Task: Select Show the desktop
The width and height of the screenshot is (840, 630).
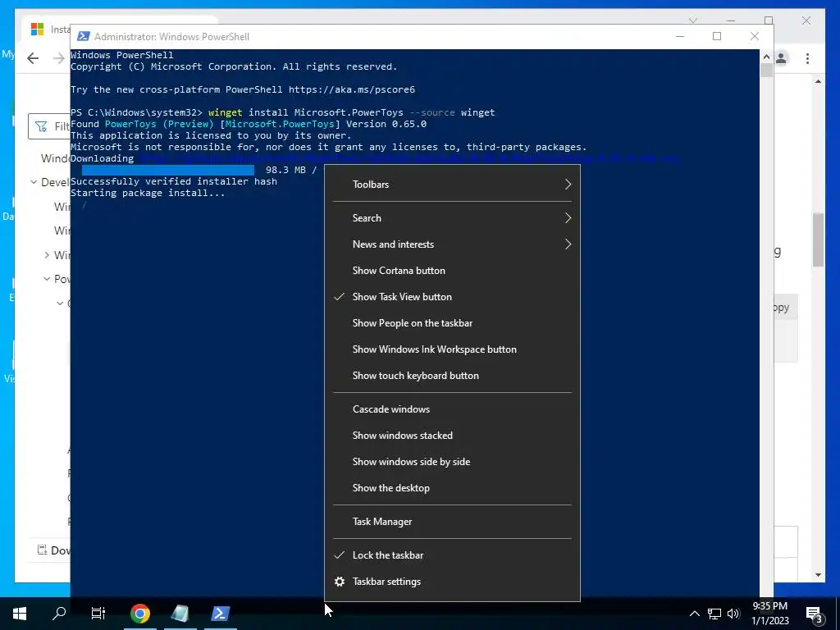Action: [452, 488]
